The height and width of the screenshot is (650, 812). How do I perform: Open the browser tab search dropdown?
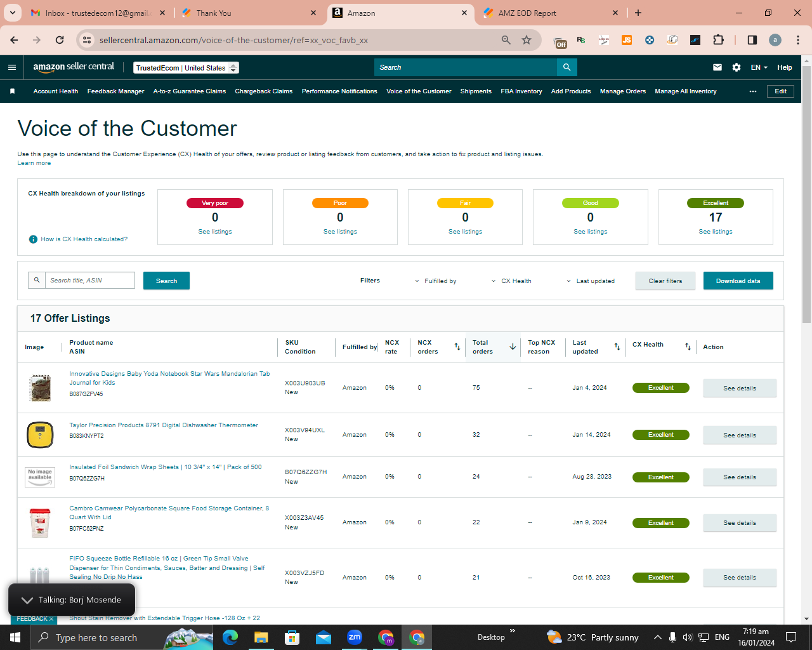point(13,13)
